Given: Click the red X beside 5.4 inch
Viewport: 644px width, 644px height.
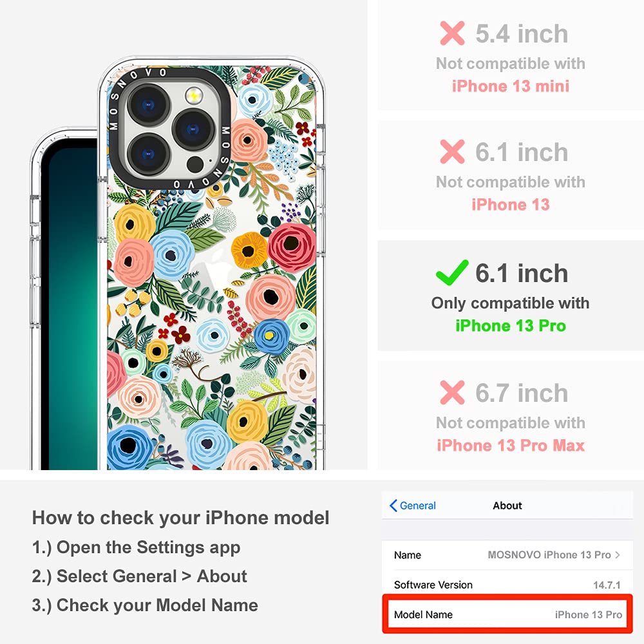Looking at the screenshot, I should click(x=452, y=33).
